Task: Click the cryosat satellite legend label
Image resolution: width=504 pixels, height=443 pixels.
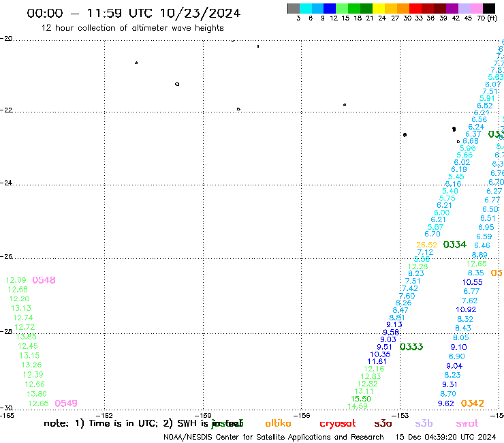Action: [338, 424]
